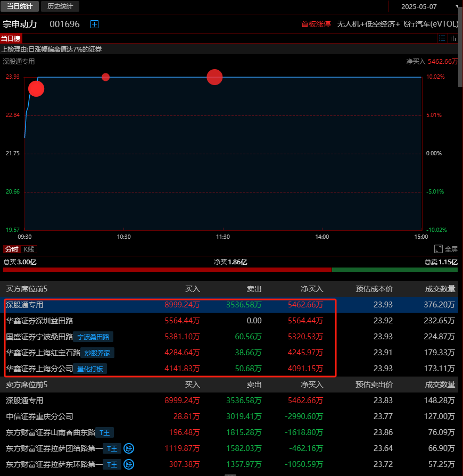Image resolution: width=463 pixels, height=476 pixels.
Task: Click 总买 3.00亿 summary
Action: 20,262
